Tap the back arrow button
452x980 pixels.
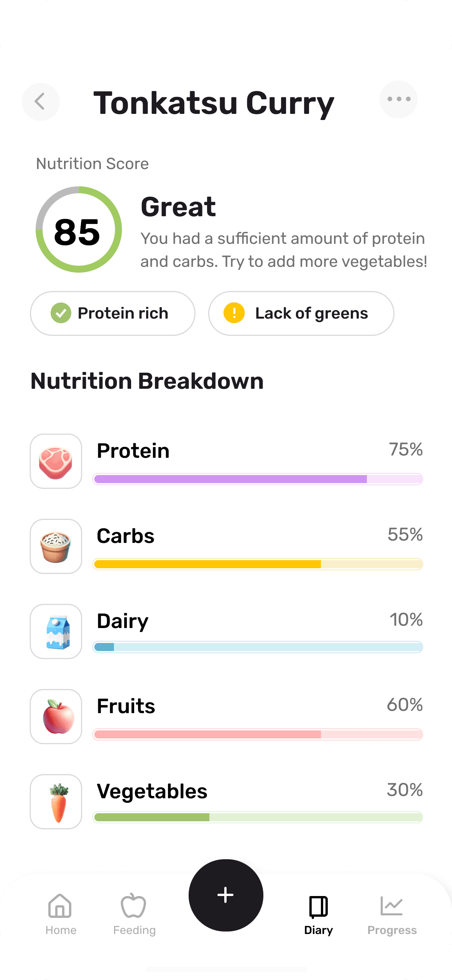pyautogui.click(x=41, y=102)
